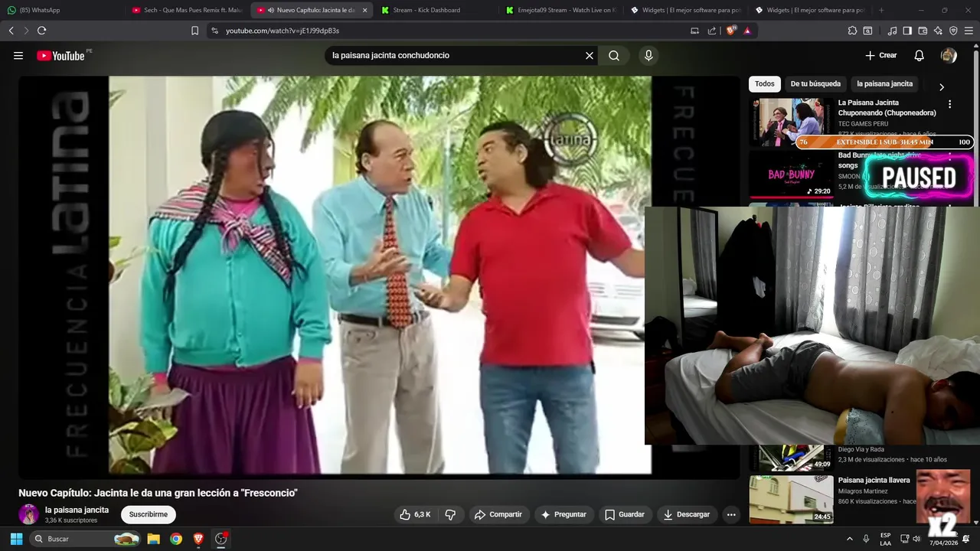
Task: Dislike the video
Action: [x=450, y=514]
